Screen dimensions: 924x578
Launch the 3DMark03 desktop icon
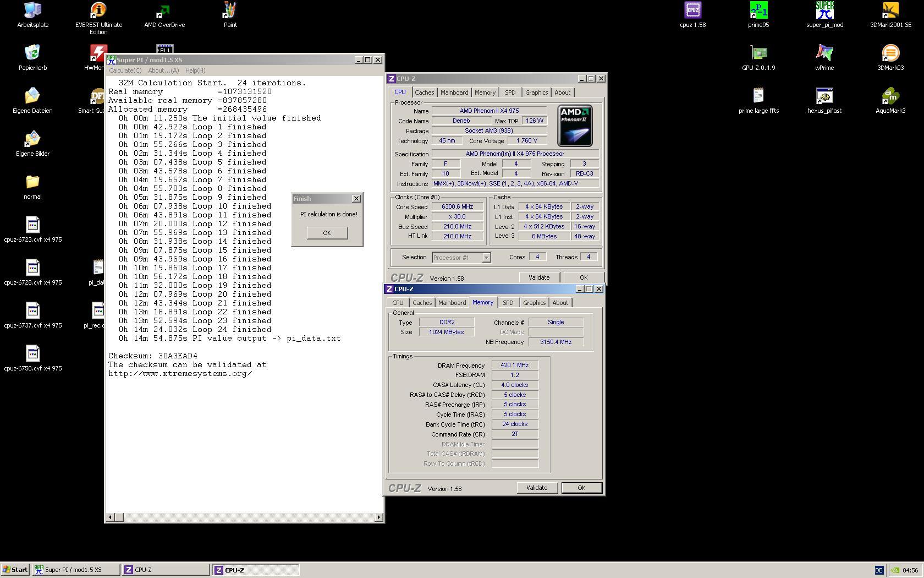[x=890, y=58]
